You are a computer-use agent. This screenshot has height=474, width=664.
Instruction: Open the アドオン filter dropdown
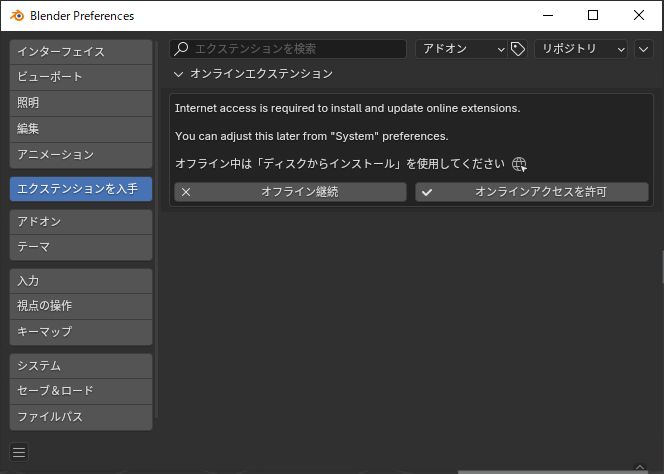point(461,49)
